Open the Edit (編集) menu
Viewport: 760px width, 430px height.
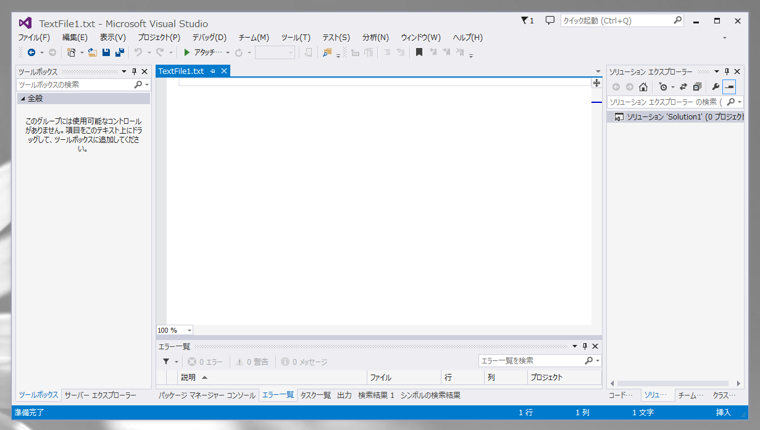coord(75,37)
